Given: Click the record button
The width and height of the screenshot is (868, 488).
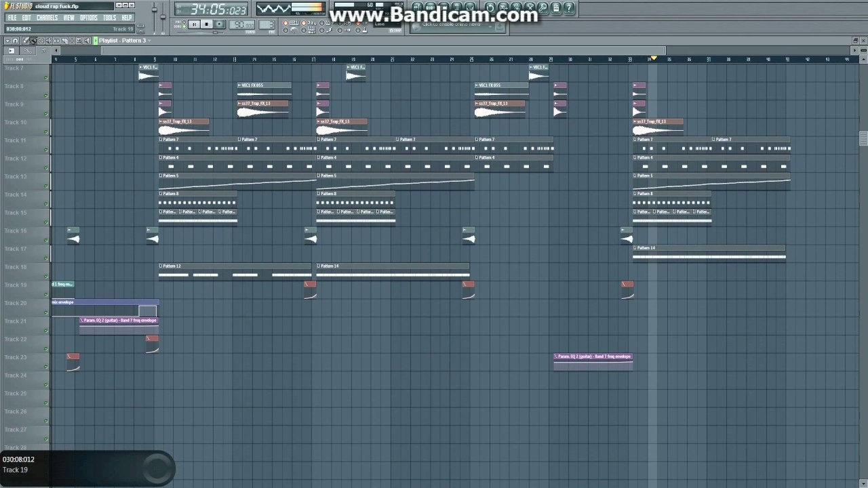Looking at the screenshot, I should [219, 24].
